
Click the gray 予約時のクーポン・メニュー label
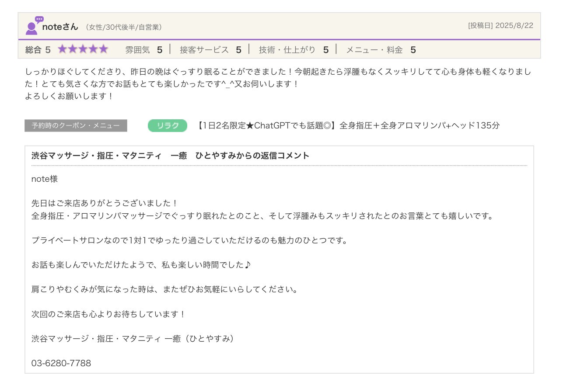pyautogui.click(x=76, y=126)
